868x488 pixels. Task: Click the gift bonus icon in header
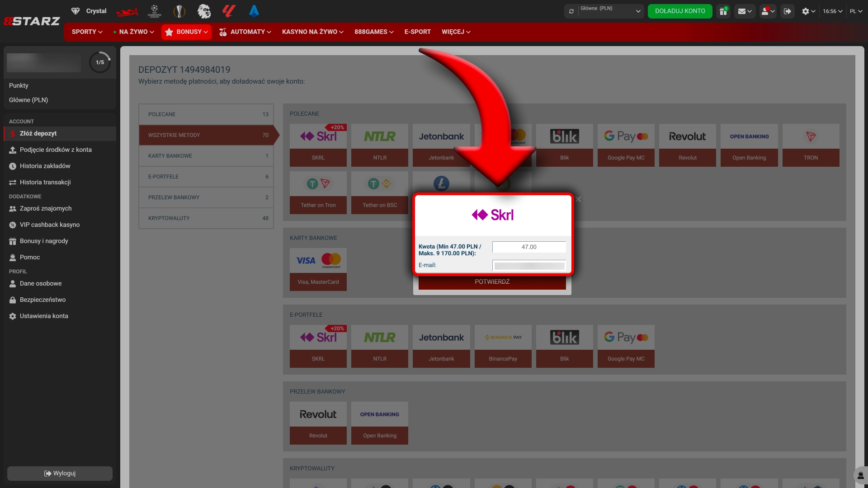723,11
